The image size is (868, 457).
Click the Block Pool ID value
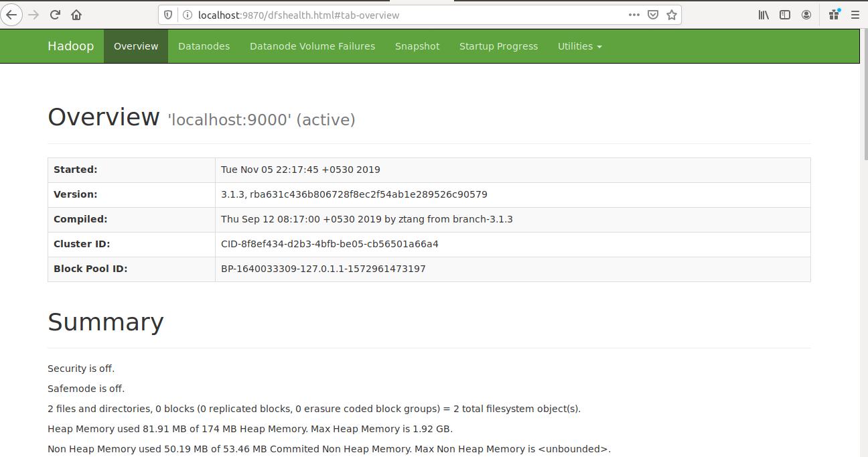323,269
